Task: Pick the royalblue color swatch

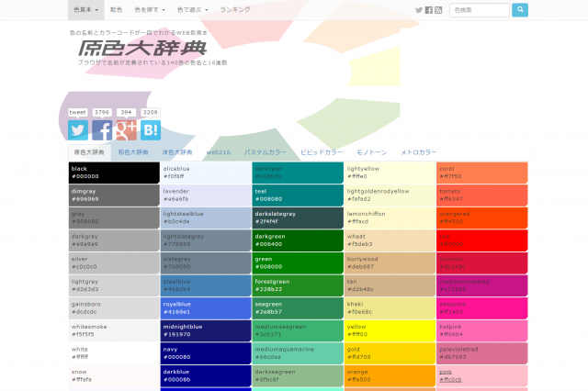Action: pyautogui.click(x=205, y=307)
